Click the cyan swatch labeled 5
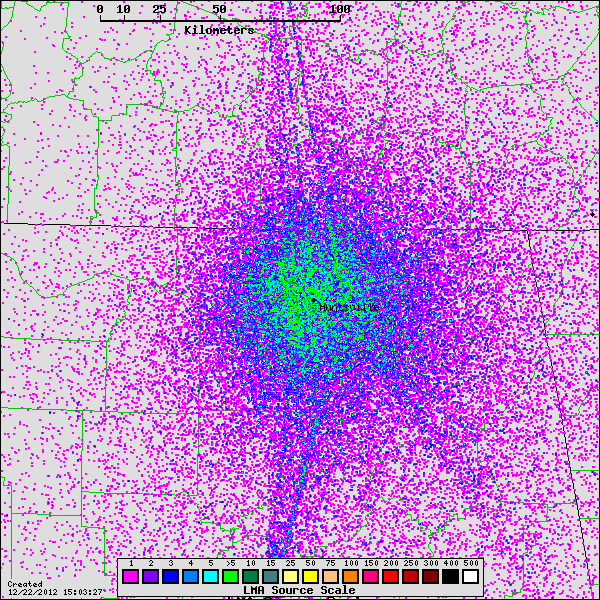 210,577
